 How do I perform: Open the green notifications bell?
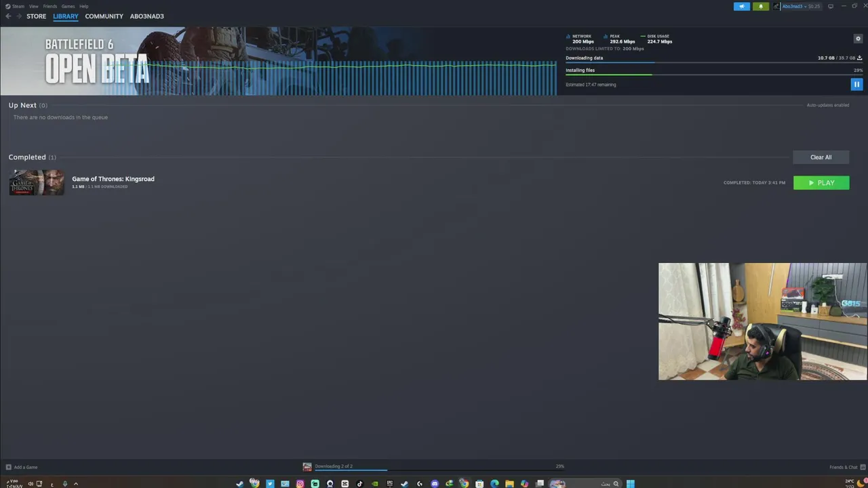[760, 6]
